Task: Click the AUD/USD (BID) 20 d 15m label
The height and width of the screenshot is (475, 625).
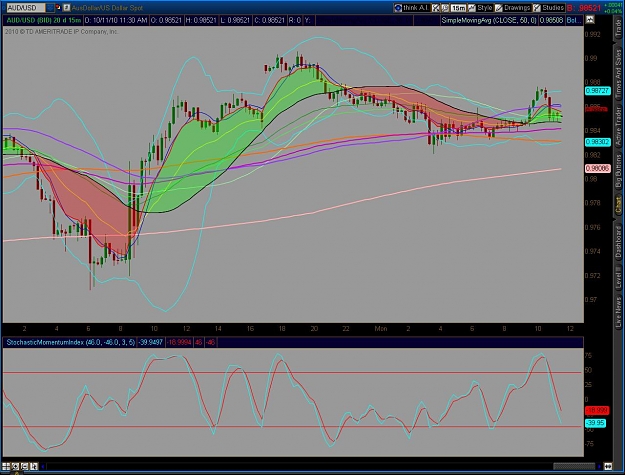Action: point(43,20)
